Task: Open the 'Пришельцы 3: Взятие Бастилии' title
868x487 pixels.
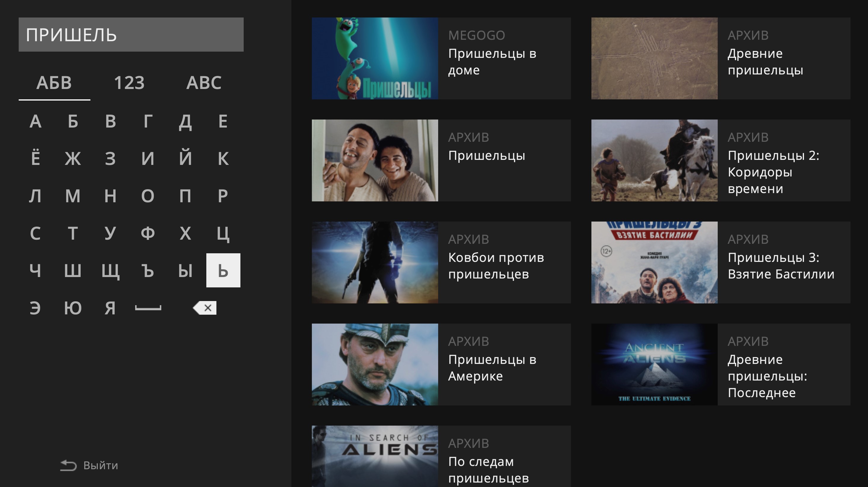Action: 781,266
